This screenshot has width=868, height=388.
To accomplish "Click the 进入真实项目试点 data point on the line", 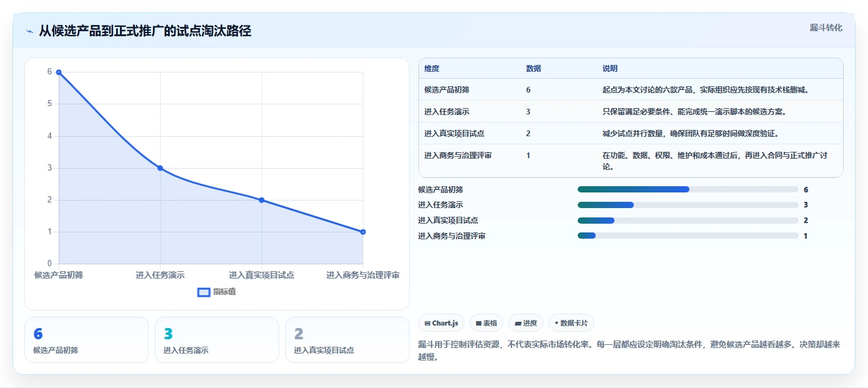I will click(262, 200).
